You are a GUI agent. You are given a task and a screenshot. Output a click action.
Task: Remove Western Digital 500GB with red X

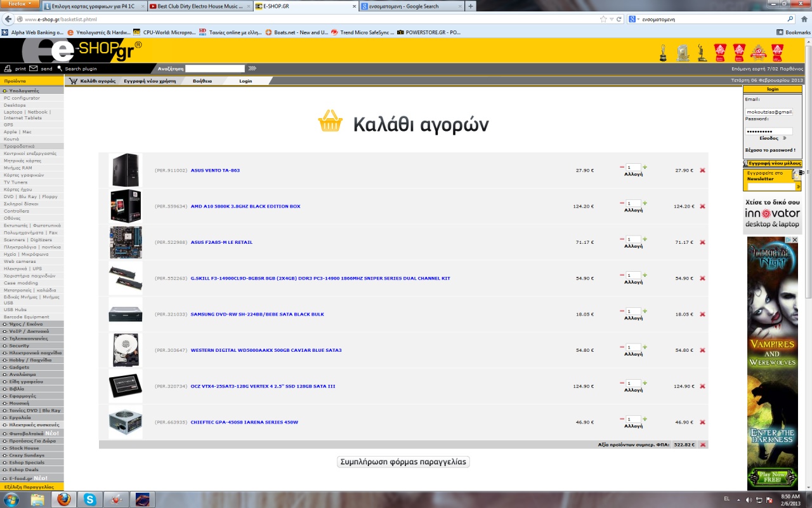[x=702, y=350]
